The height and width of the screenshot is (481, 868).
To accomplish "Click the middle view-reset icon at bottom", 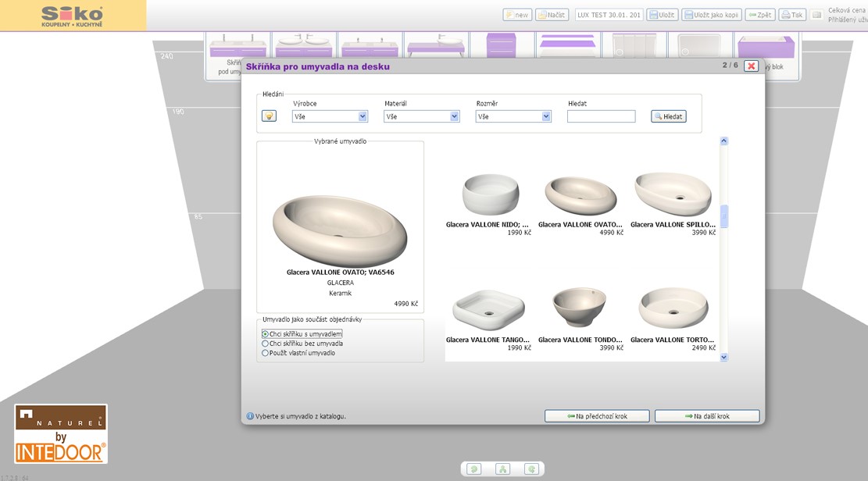I will [x=502, y=469].
